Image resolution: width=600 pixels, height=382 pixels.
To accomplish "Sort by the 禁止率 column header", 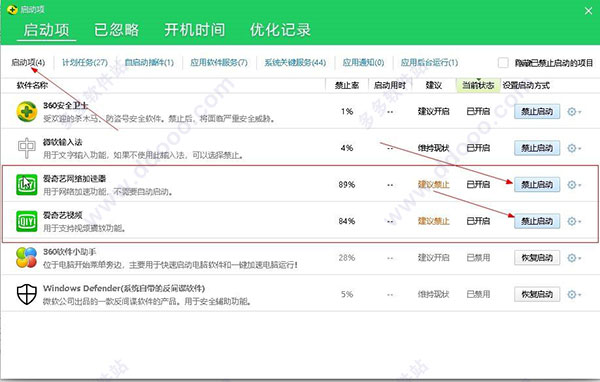I will tap(347, 85).
